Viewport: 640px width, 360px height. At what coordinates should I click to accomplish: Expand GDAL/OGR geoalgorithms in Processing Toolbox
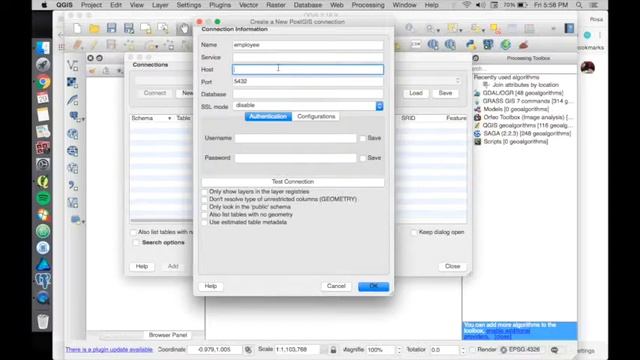point(523,93)
